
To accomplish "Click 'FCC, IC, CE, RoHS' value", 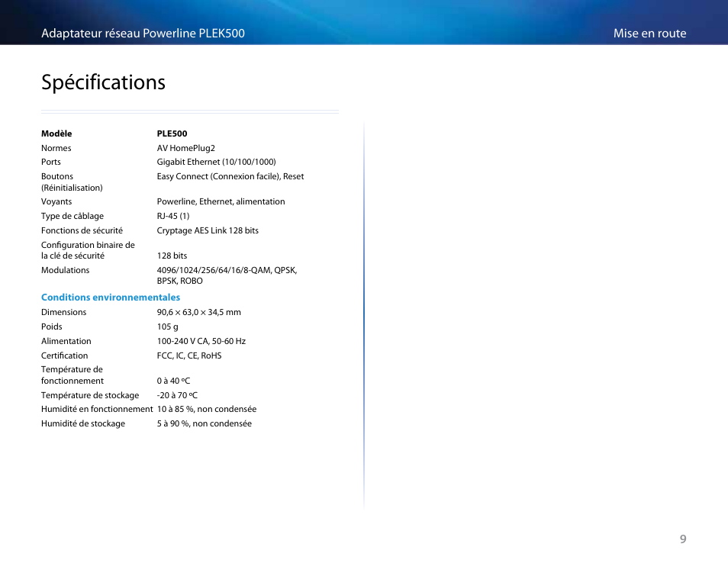I will pyautogui.click(x=189, y=355).
